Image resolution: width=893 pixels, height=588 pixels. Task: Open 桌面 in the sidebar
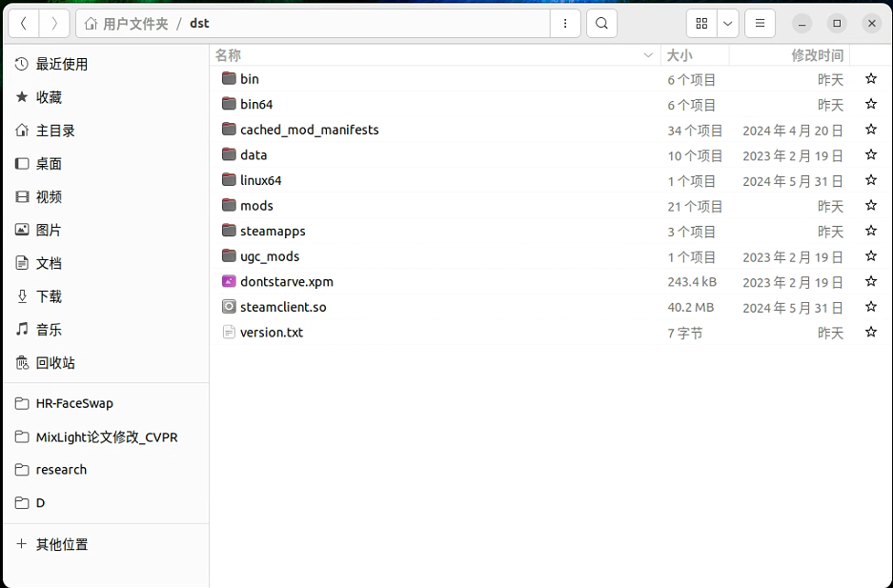106,164
